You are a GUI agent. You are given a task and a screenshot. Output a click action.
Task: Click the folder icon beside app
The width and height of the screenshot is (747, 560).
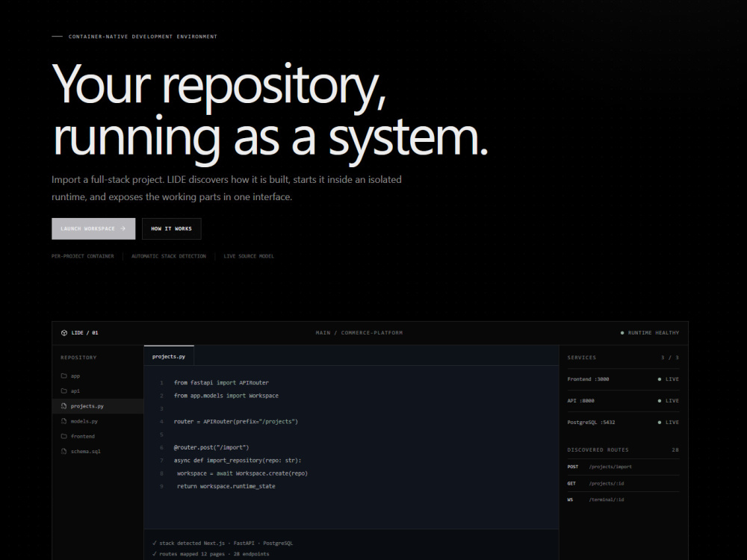point(63,376)
